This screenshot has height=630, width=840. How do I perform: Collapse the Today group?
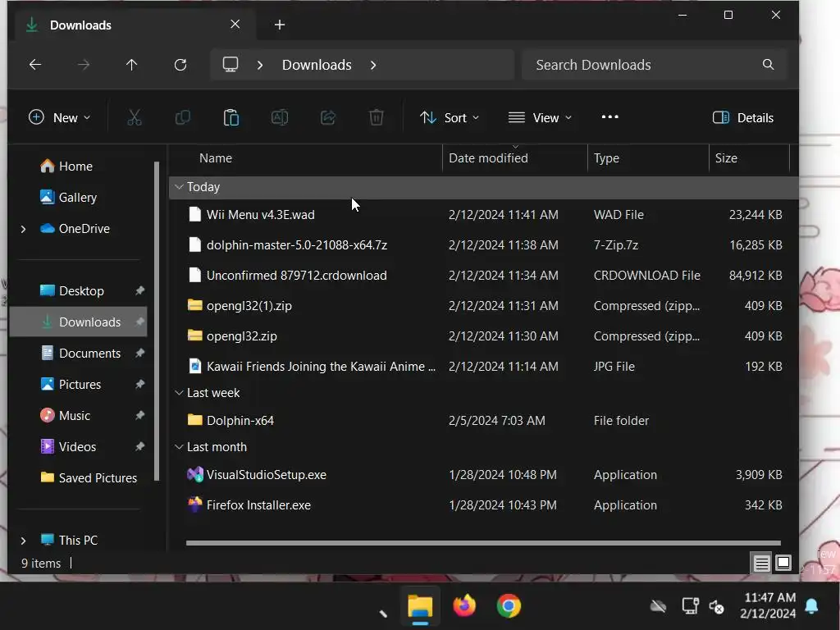click(x=179, y=187)
